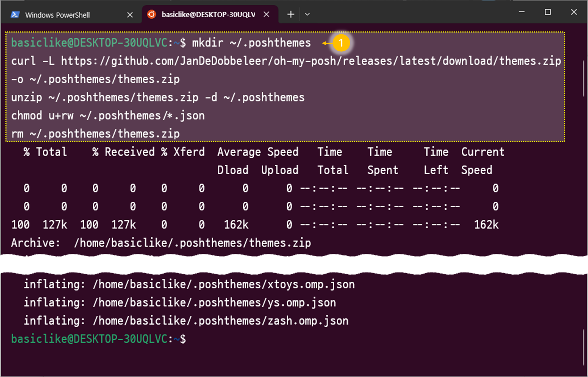Click the 'unzip ~/.poshthemes/themes.zip -d' line

click(158, 97)
